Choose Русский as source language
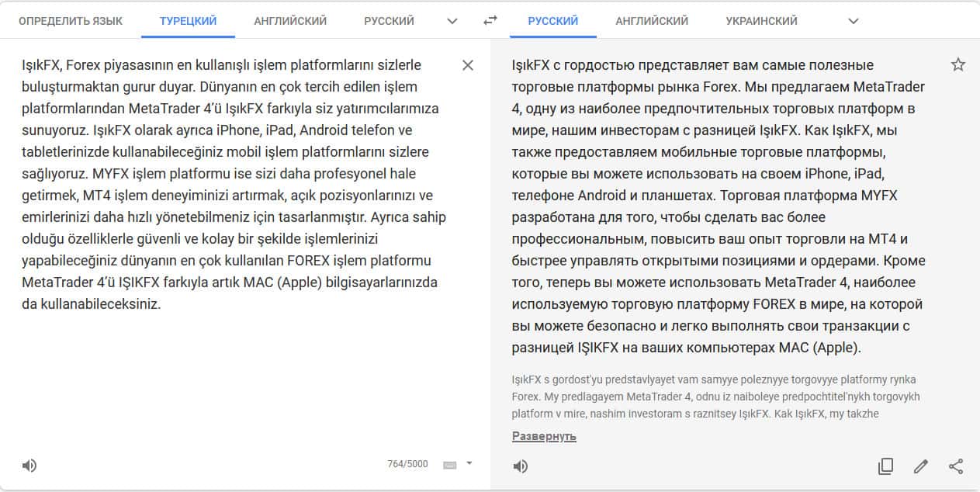This screenshot has width=980, height=492. coord(390,21)
